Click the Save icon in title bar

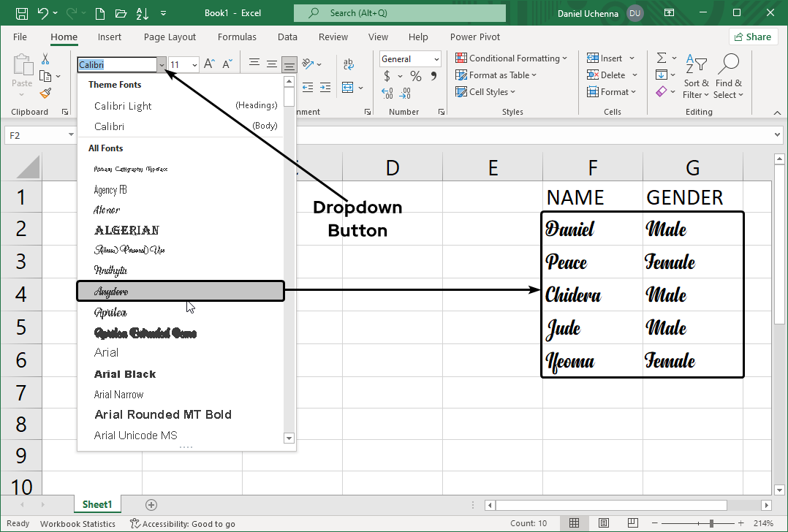pos(22,13)
